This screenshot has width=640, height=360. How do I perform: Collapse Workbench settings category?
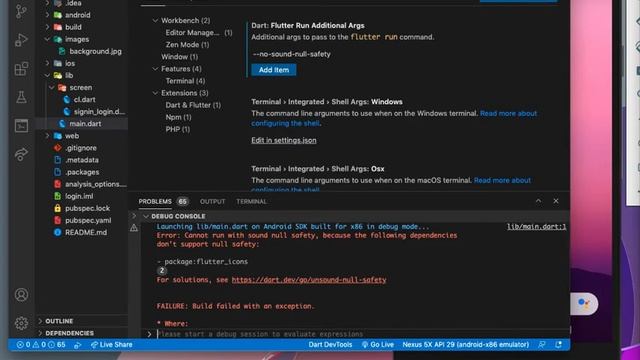click(155, 20)
